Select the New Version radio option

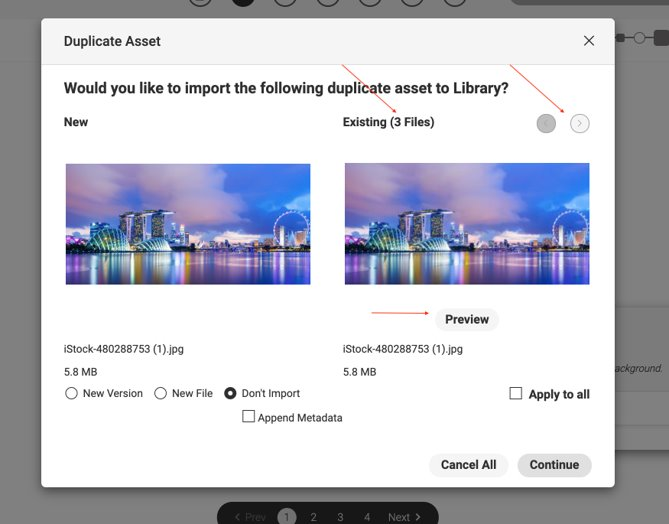[71, 393]
